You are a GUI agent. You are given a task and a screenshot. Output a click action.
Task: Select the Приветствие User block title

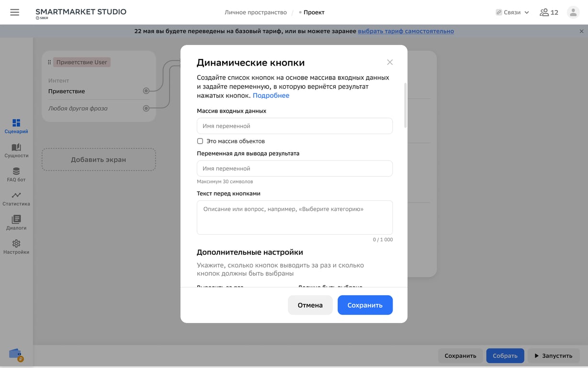(82, 62)
